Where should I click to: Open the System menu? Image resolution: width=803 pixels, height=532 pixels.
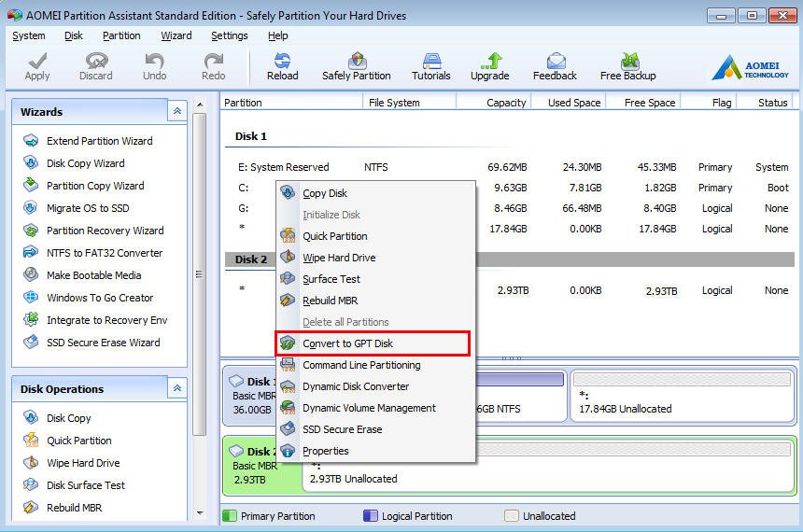29,35
